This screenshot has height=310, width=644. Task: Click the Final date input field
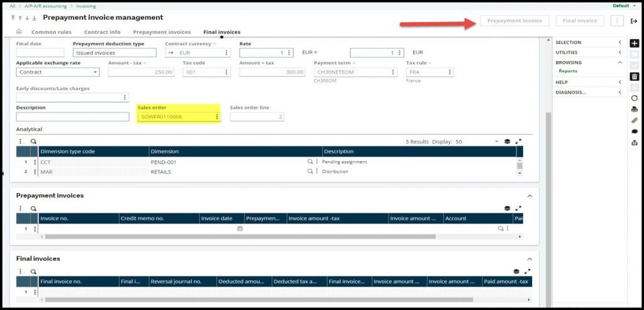click(40, 53)
